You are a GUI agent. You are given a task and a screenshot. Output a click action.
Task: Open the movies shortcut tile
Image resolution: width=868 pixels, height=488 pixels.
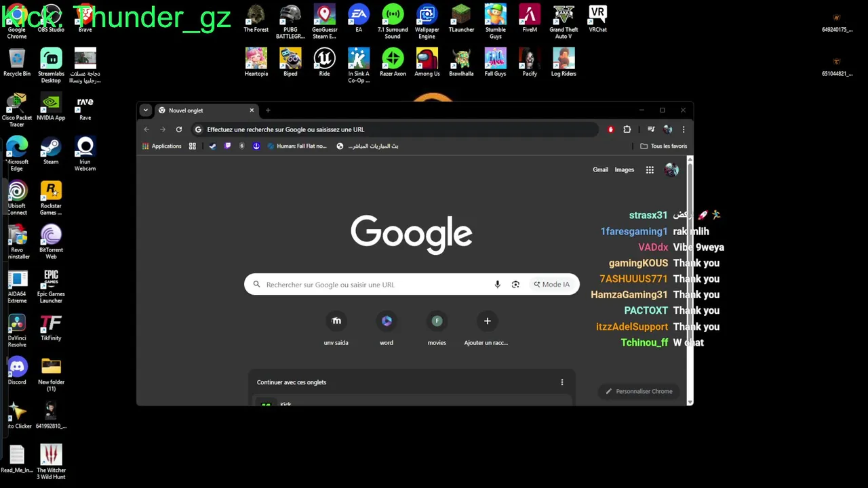click(x=437, y=329)
